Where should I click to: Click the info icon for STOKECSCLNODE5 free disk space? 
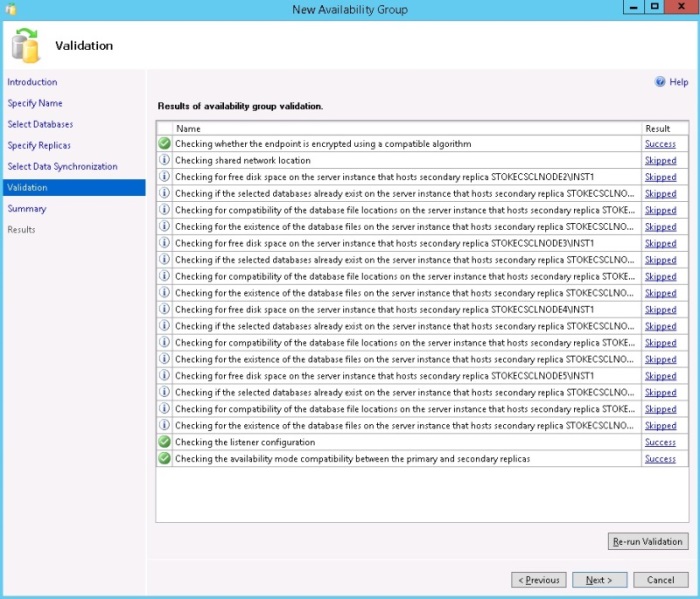[x=164, y=376]
